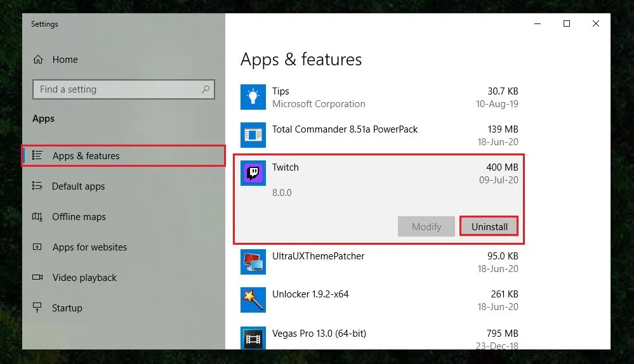Click the Tips lightbulb app icon
The height and width of the screenshot is (364, 634).
pyautogui.click(x=253, y=97)
